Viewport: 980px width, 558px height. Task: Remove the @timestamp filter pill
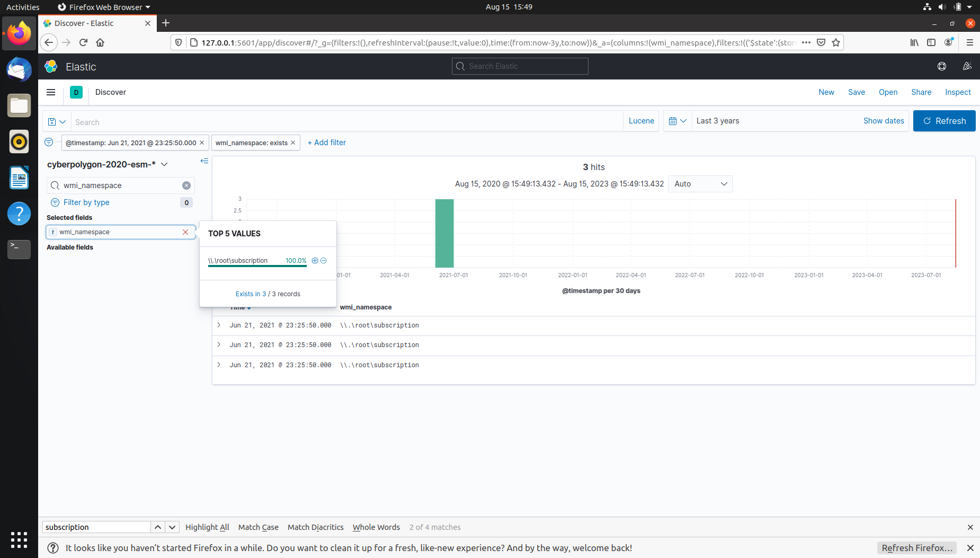[202, 143]
